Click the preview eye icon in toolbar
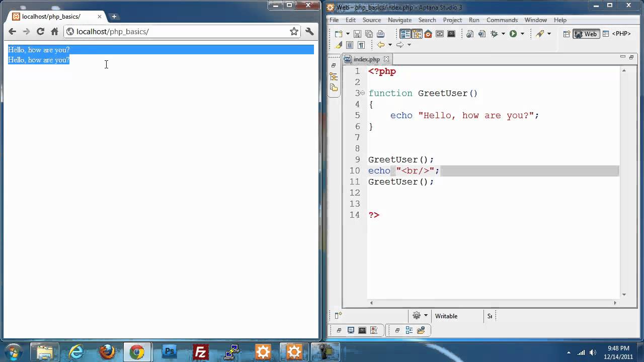This screenshot has width=644, height=362. click(440, 34)
